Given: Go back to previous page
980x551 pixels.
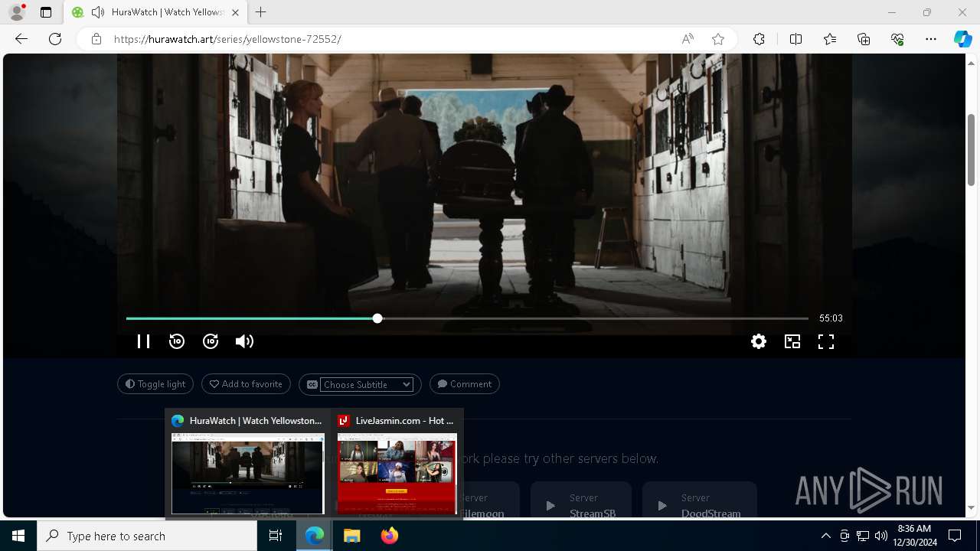Looking at the screenshot, I should 21,39.
